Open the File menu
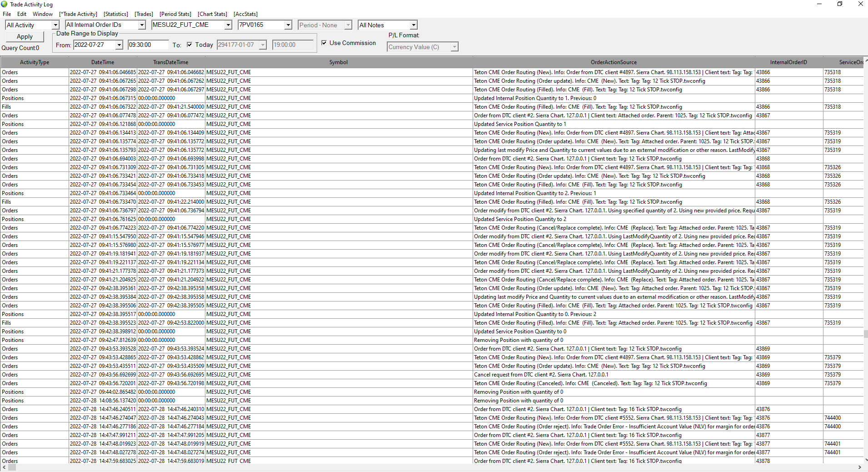 pos(7,14)
